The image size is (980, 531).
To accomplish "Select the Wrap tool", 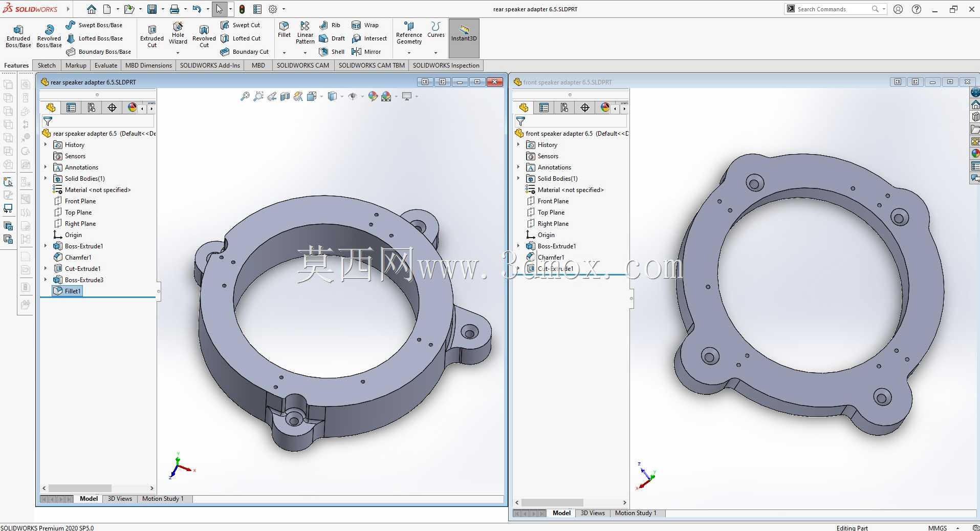I will 365,25.
